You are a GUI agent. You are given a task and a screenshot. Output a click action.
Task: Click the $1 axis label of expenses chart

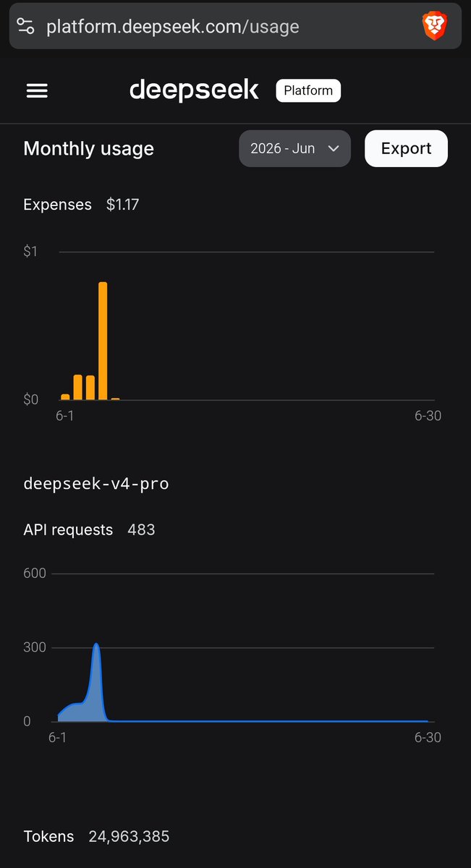point(30,252)
